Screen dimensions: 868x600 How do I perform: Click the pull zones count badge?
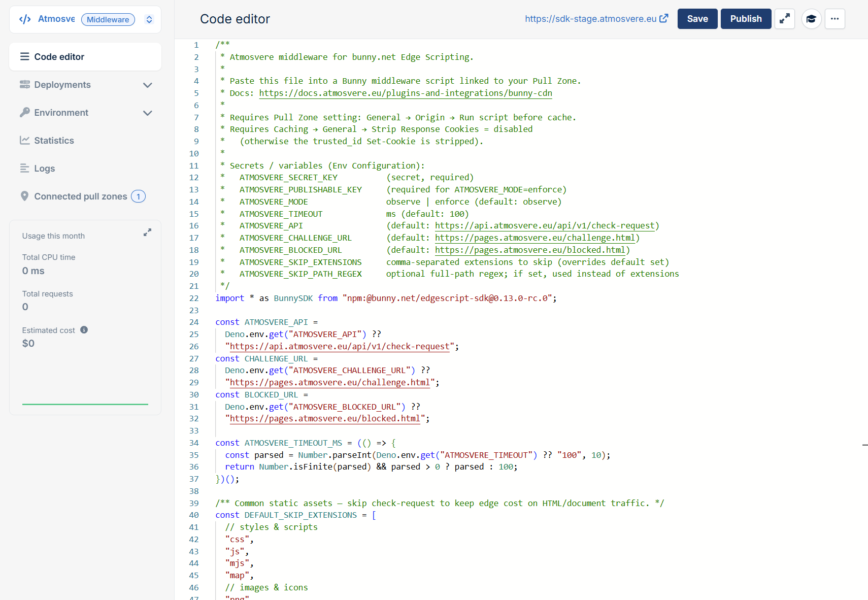click(x=138, y=196)
